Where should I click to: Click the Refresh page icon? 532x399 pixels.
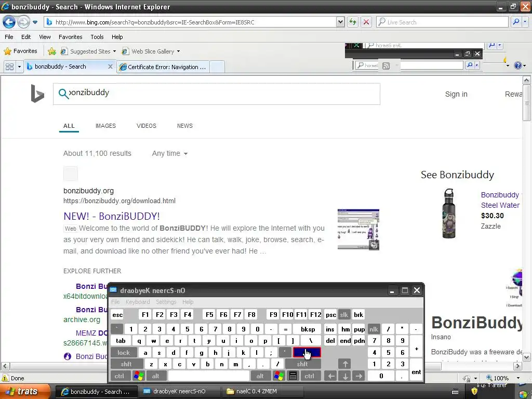[353, 22]
